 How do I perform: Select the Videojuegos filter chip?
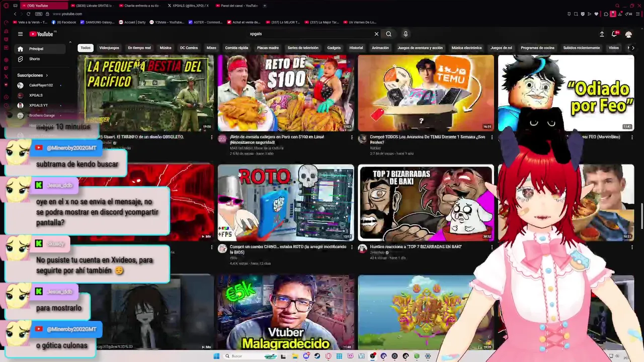click(109, 48)
